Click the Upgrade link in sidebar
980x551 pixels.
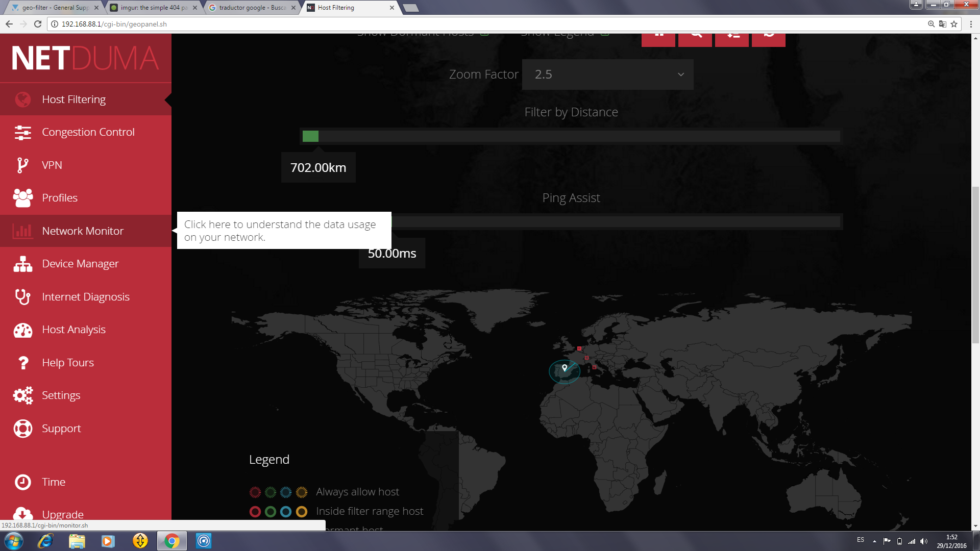(62, 514)
